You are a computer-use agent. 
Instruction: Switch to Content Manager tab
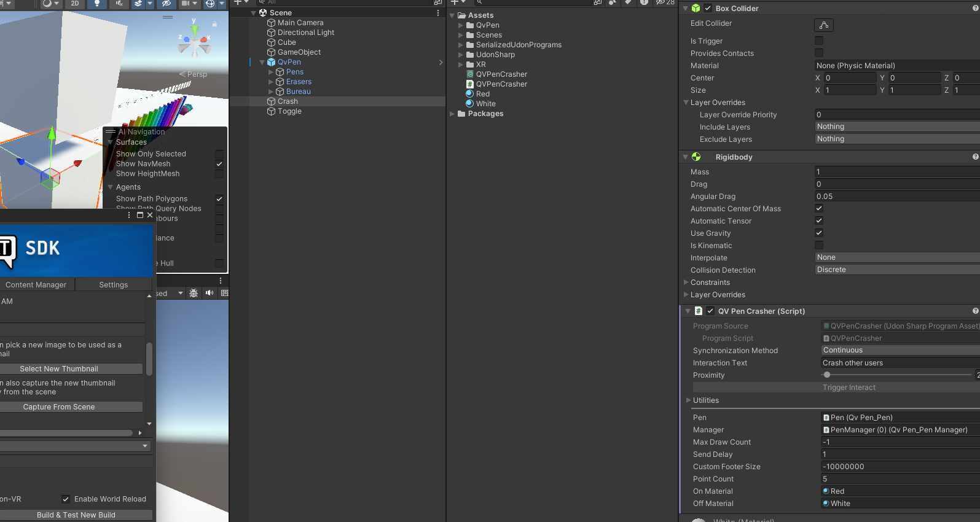click(x=36, y=285)
